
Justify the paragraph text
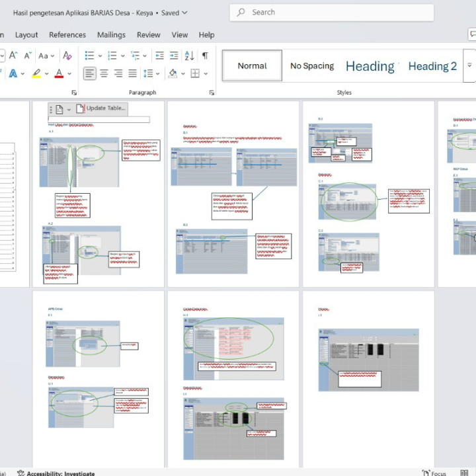point(132,73)
